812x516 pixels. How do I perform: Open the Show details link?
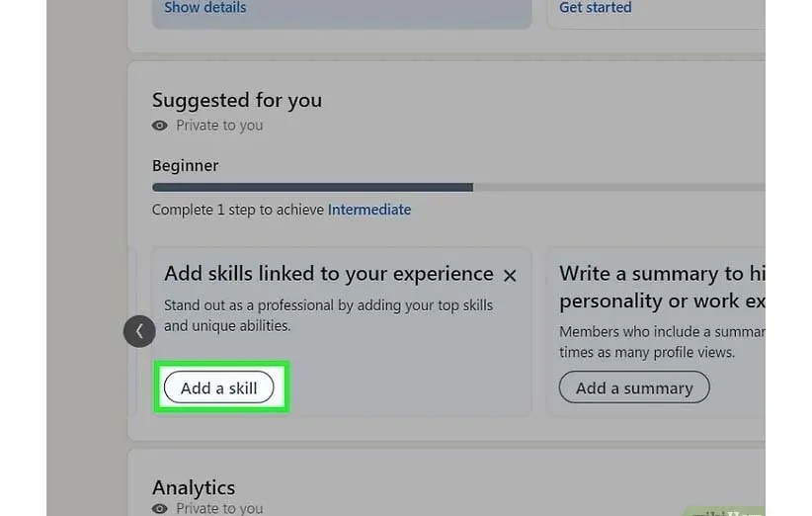(205, 8)
